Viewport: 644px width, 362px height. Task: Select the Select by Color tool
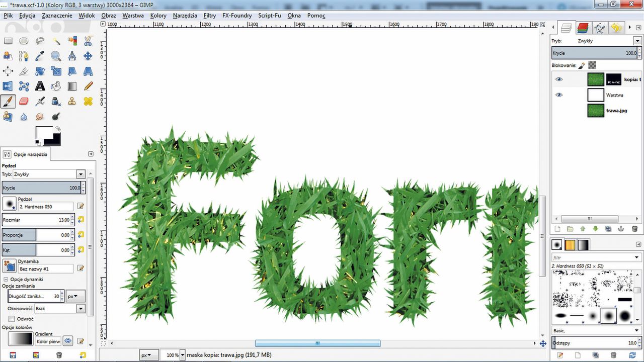(x=72, y=41)
